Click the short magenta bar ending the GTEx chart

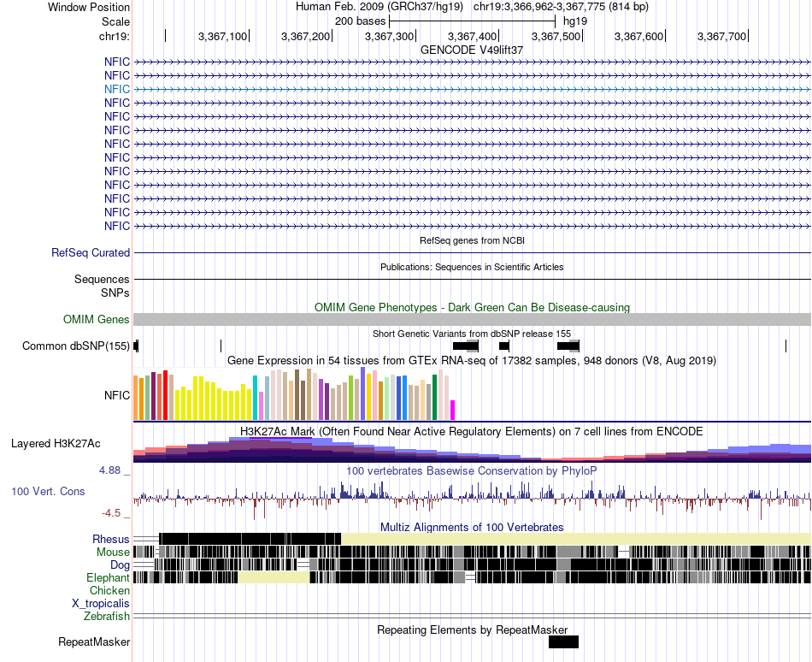[x=452, y=410]
